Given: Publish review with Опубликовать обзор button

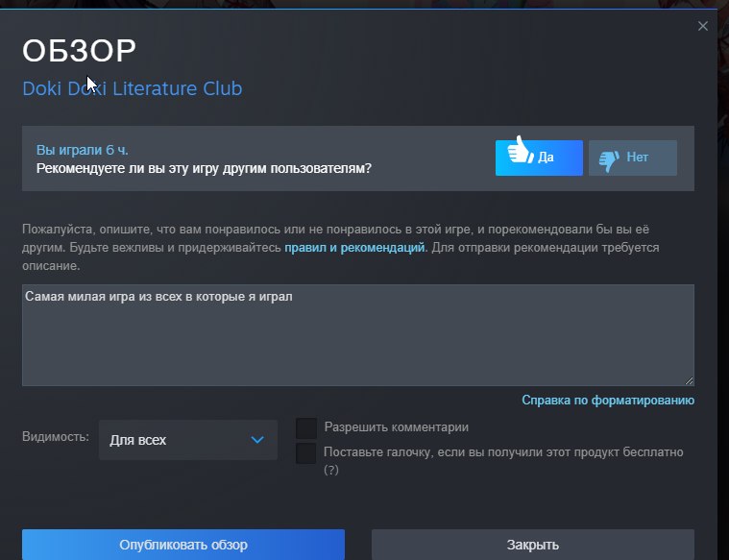Looking at the screenshot, I should (x=183, y=545).
